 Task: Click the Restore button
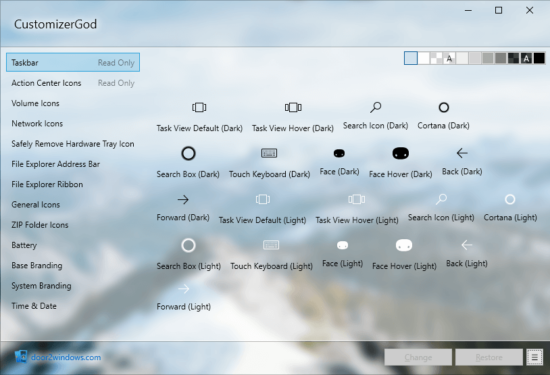coord(489,357)
